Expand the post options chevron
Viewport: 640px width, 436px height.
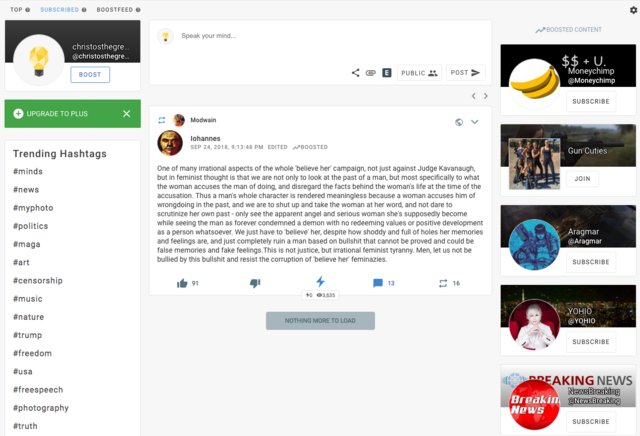click(475, 122)
